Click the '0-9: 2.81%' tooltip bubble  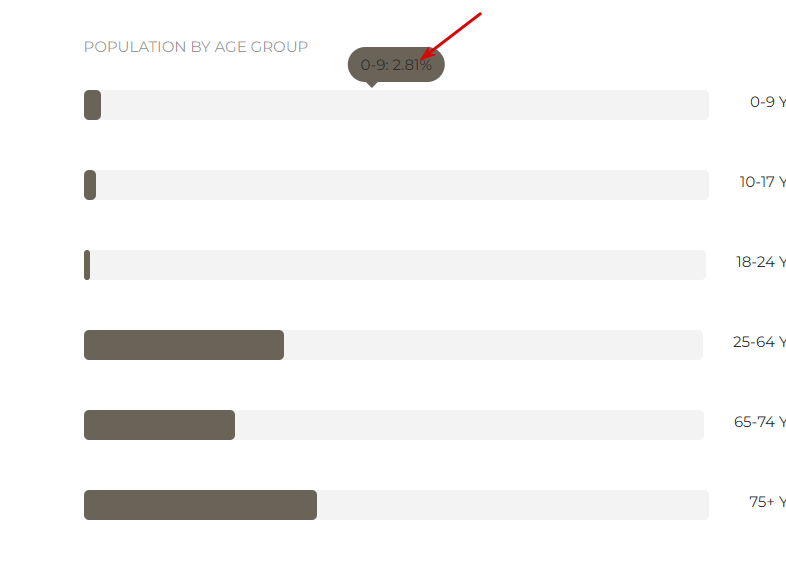[396, 65]
